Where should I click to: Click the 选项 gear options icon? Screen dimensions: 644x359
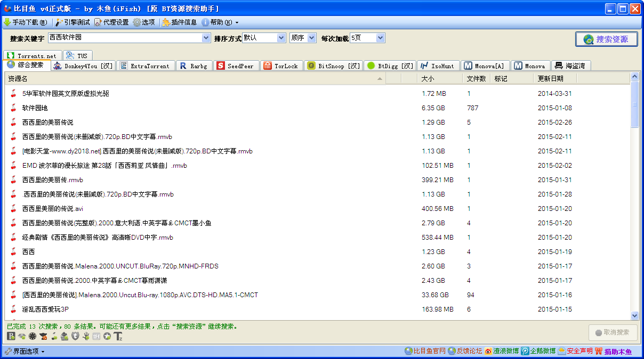[137, 22]
